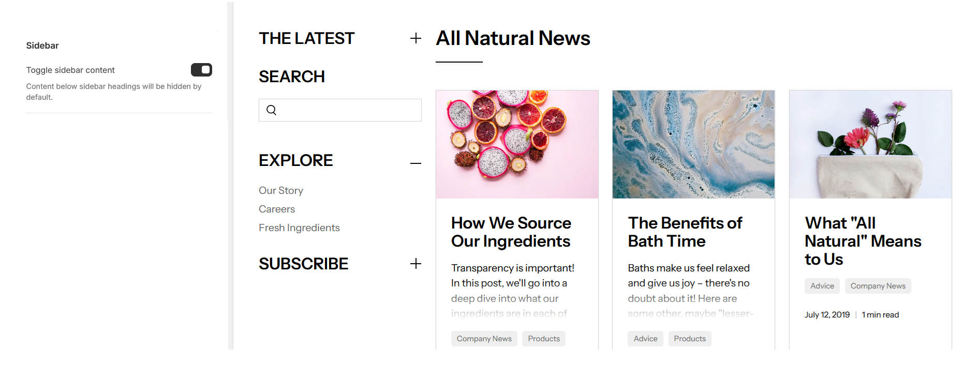Open What "All Natural" Means to Us
The width and height of the screenshot is (980, 379).
coord(863,241)
